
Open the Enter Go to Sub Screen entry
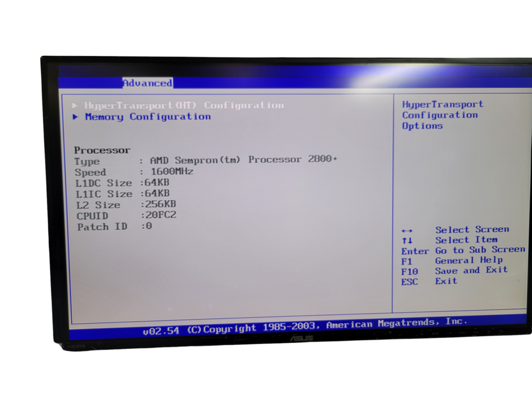[463, 250]
